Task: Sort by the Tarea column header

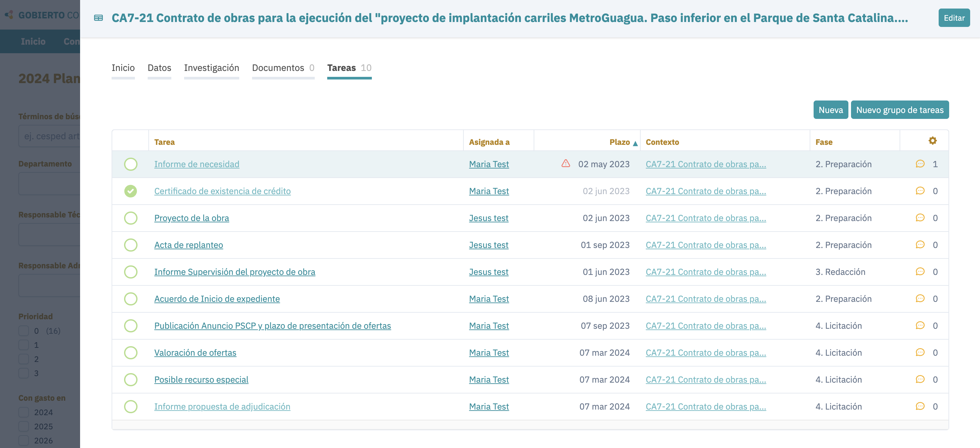Action: pos(164,142)
